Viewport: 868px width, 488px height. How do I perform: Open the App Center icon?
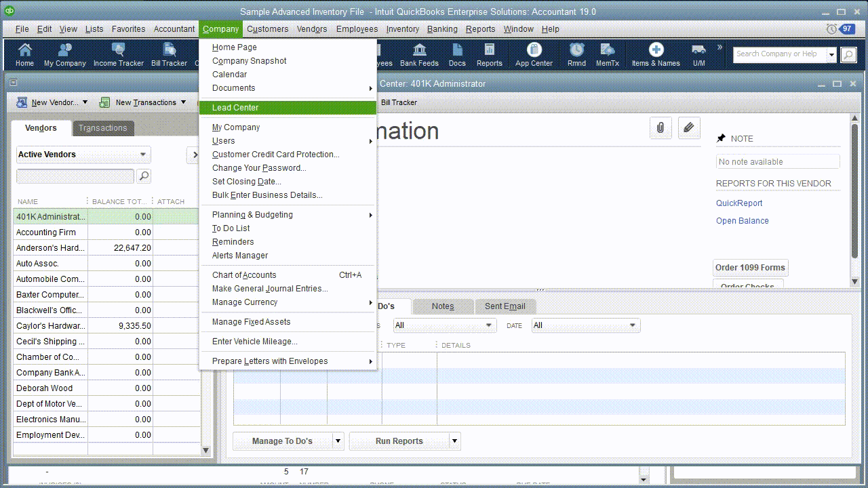point(533,54)
